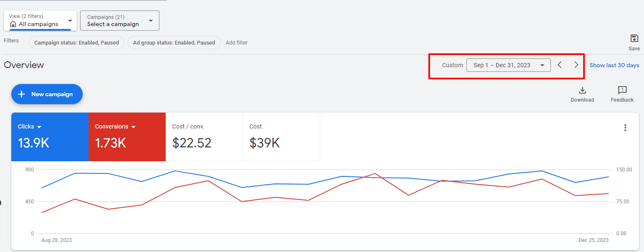Image resolution: width=644 pixels, height=252 pixels.
Task: Click the Add filter field
Action: point(237,42)
